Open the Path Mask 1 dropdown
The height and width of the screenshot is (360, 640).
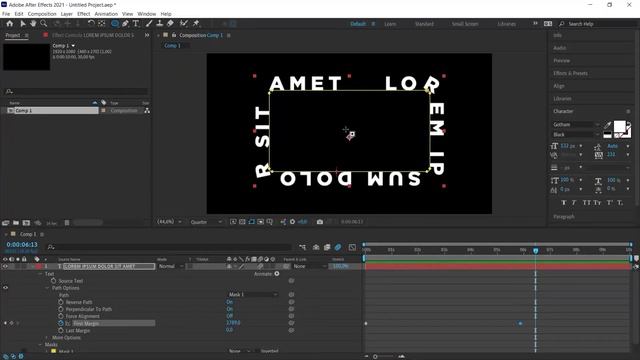253,295
